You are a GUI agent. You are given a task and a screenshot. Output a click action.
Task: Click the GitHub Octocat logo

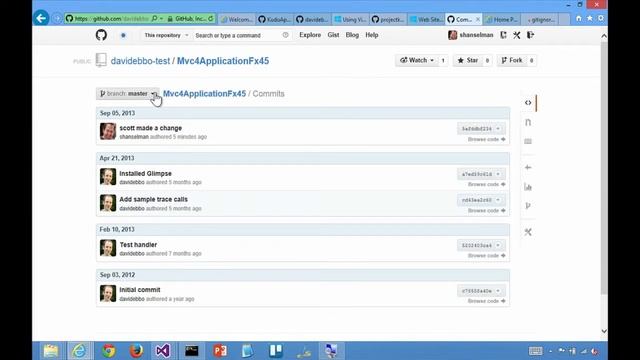tap(101, 35)
